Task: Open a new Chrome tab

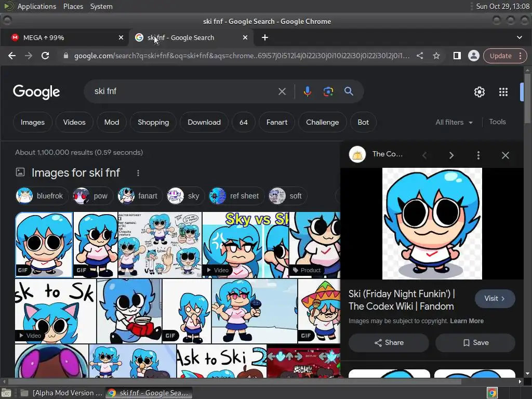Action: point(265,37)
